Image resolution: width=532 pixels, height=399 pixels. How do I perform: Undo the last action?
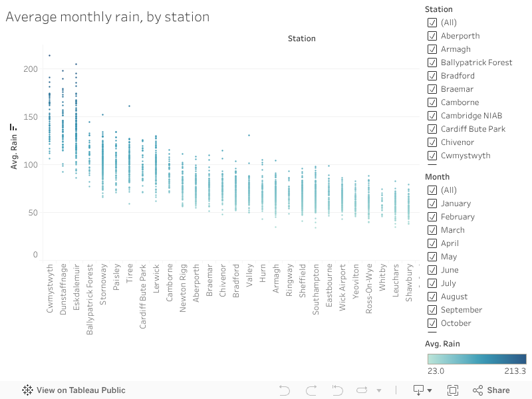coord(285,390)
